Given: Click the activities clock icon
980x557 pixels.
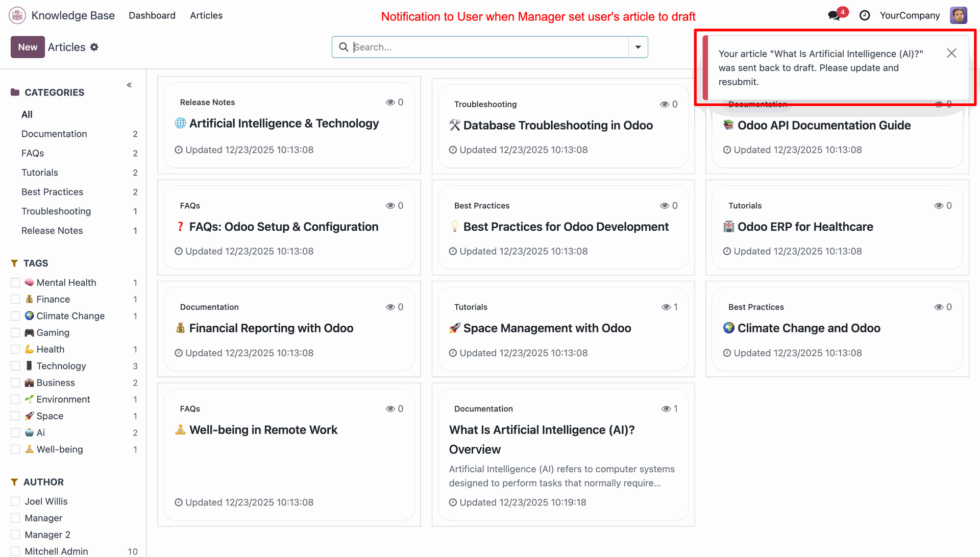Looking at the screenshot, I should tap(865, 15).
